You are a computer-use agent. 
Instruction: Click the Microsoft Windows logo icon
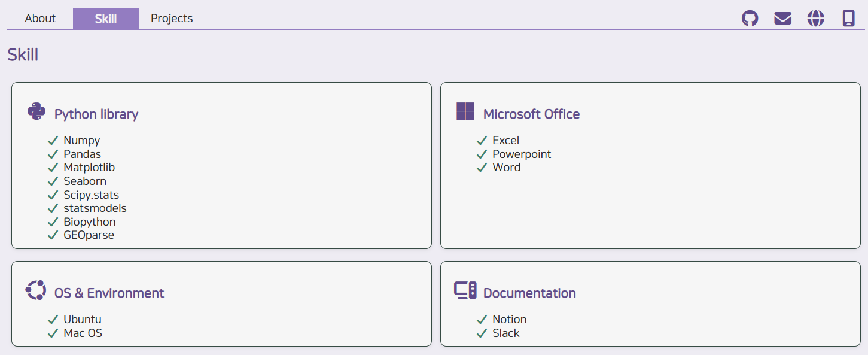[465, 111]
